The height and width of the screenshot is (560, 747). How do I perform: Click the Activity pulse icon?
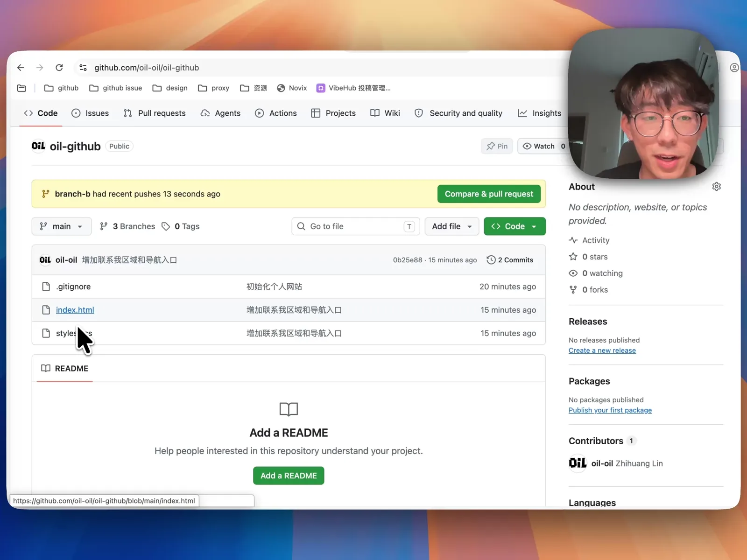coord(573,240)
